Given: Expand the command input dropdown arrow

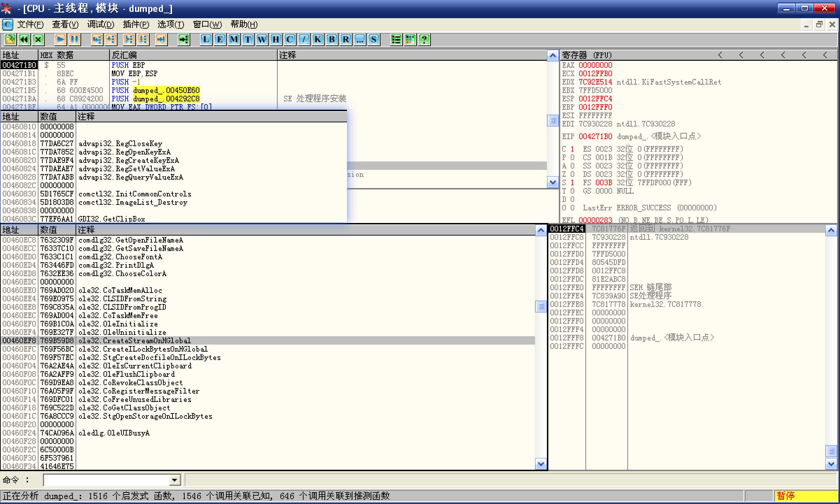Looking at the screenshot, I should click(175, 480).
